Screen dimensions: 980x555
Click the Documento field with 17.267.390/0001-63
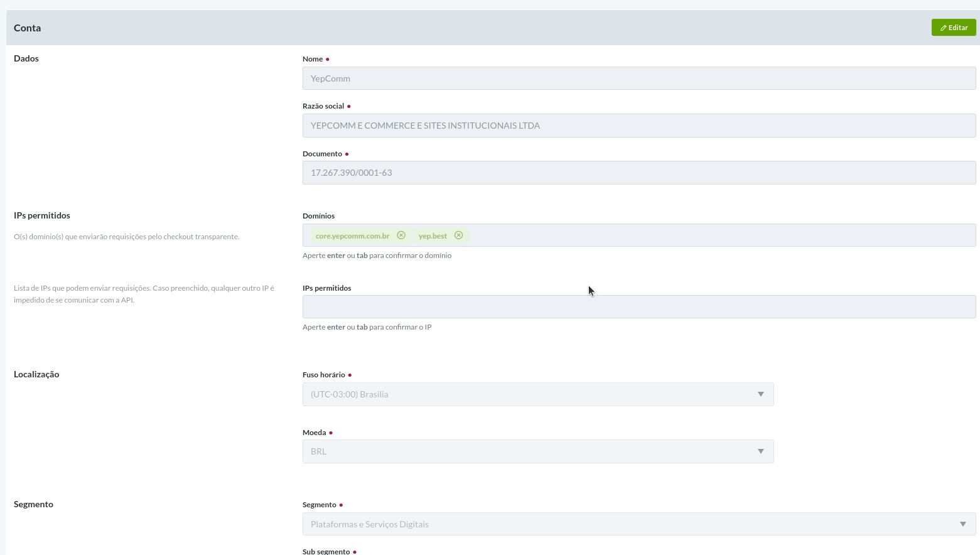(639, 173)
